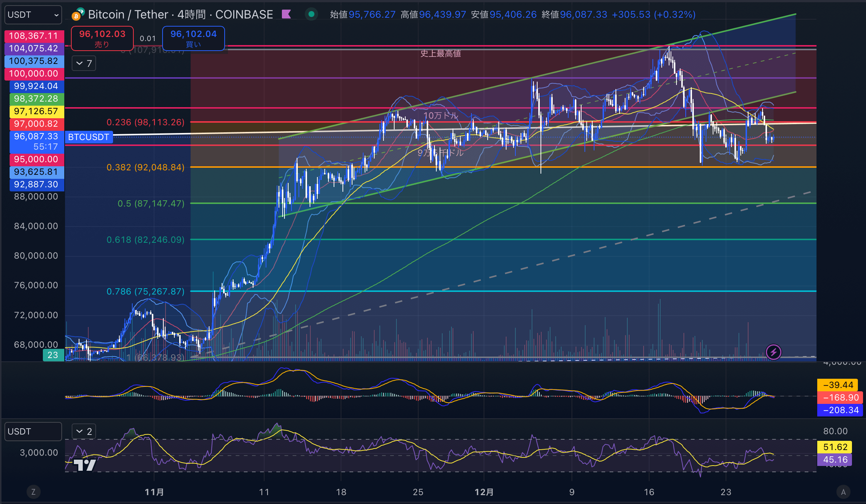Click the 95,000.00 red price label
This screenshot has height=504, width=866.
(x=36, y=159)
